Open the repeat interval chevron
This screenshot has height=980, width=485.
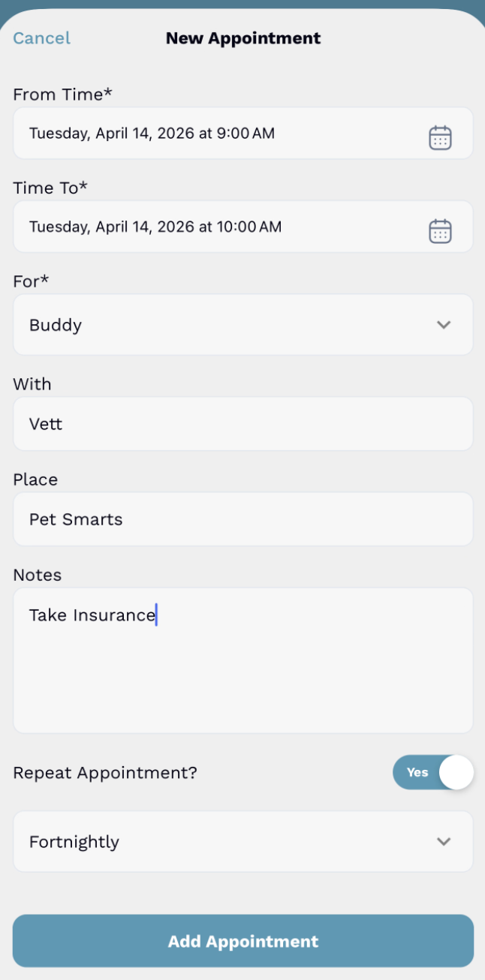click(443, 841)
